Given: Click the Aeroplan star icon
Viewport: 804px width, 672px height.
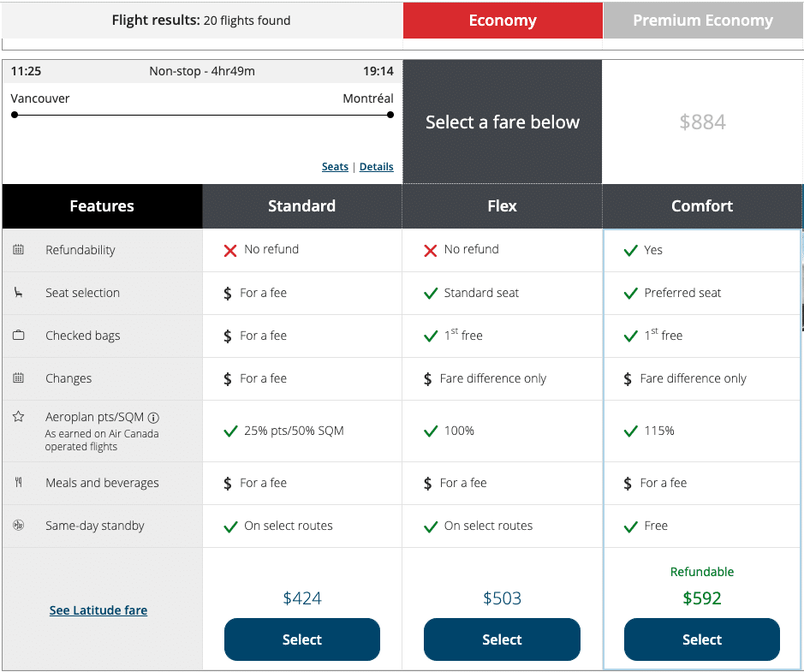Looking at the screenshot, I should [19, 417].
